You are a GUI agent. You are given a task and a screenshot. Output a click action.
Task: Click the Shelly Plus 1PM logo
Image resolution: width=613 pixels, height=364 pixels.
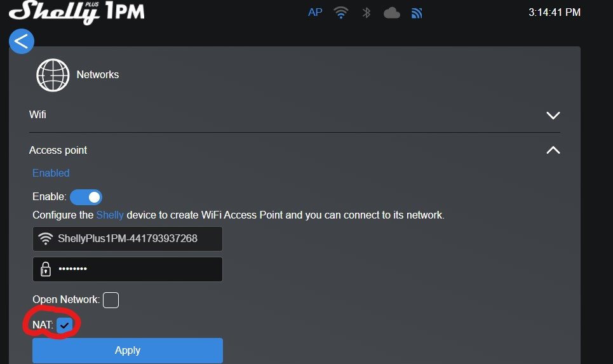[x=77, y=12]
